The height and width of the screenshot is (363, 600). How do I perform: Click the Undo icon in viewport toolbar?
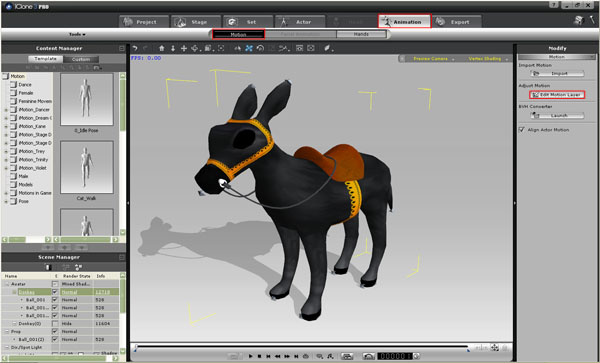pos(135,48)
